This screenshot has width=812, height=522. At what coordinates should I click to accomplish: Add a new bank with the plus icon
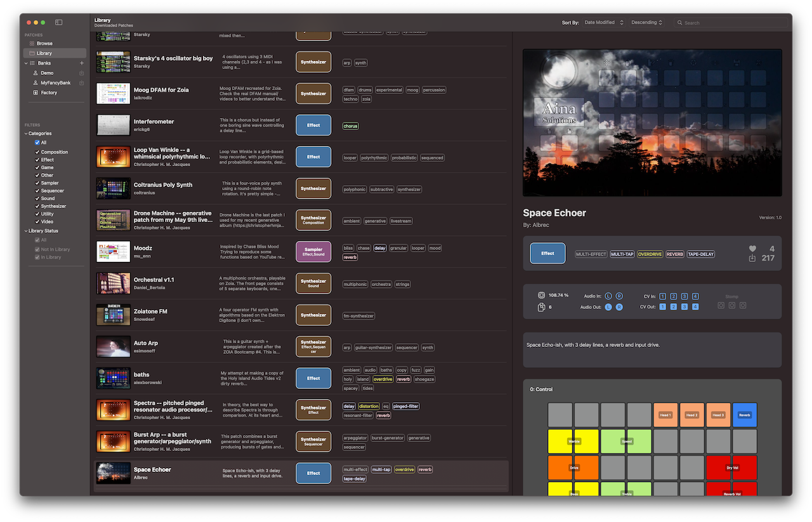click(x=81, y=63)
